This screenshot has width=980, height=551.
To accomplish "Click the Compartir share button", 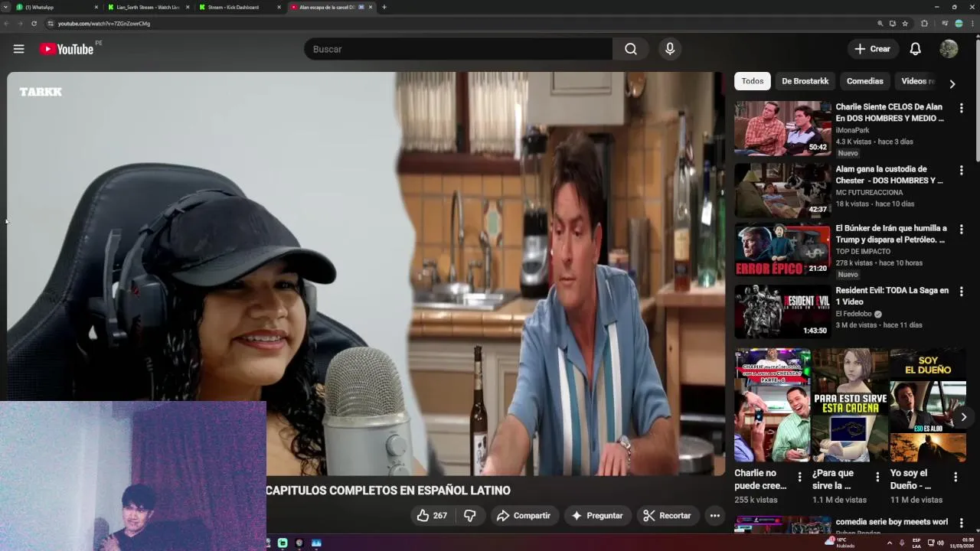I will (x=523, y=516).
